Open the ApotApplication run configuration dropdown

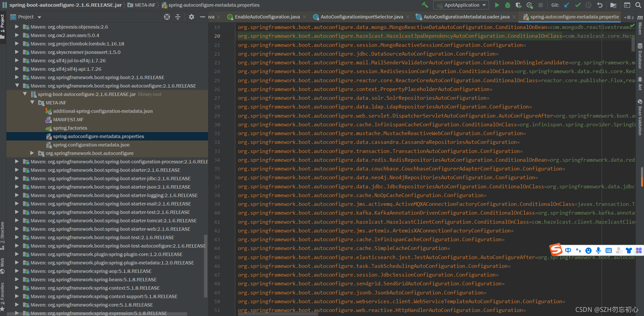click(461, 5)
